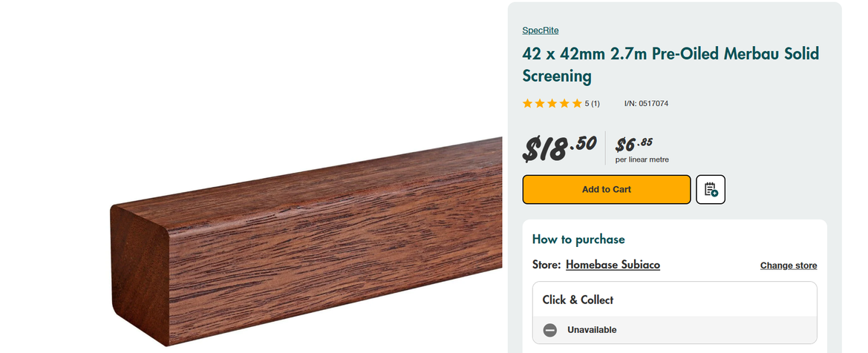
Task: Click the $18.50 price
Action: tap(559, 148)
